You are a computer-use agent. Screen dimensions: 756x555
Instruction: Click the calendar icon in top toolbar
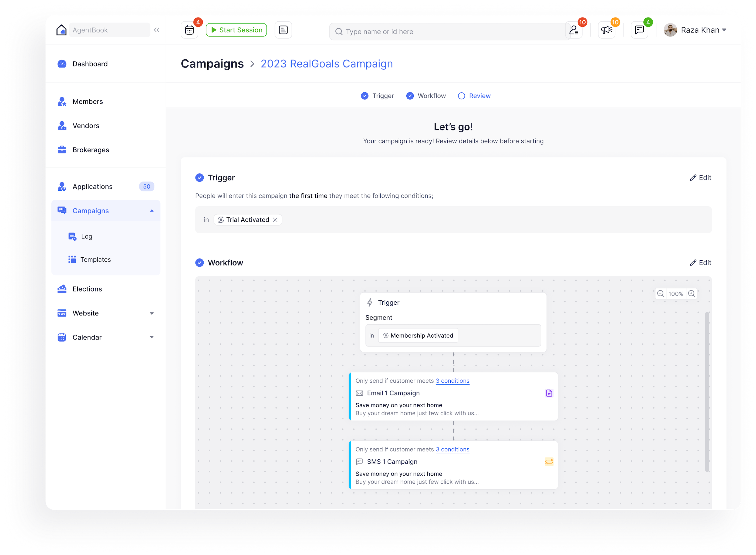(x=189, y=30)
